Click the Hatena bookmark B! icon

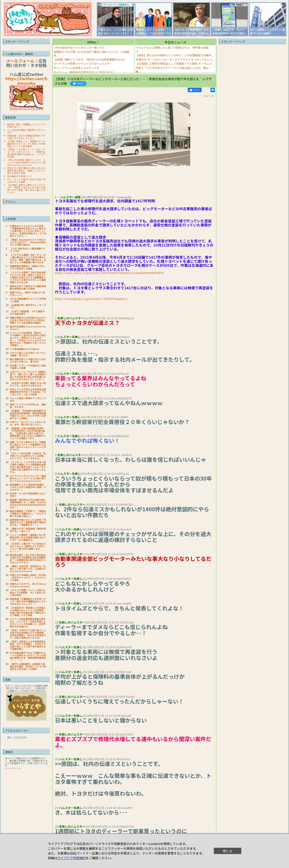(212, 90)
